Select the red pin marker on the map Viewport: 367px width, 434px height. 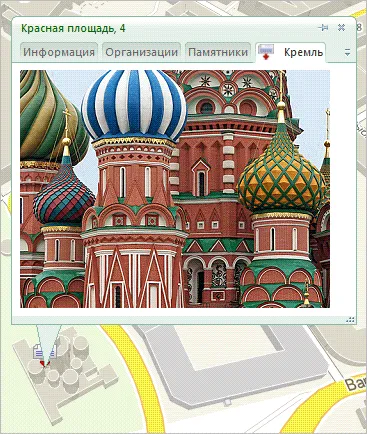44,363
